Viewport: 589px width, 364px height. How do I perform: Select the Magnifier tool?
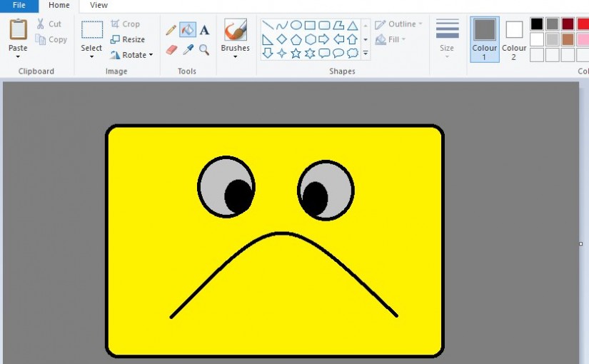point(204,50)
